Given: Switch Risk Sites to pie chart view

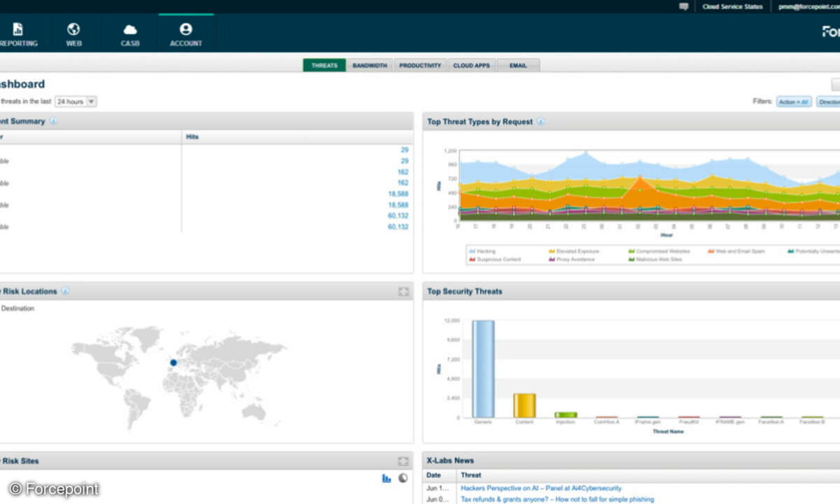Looking at the screenshot, I should click(403, 478).
